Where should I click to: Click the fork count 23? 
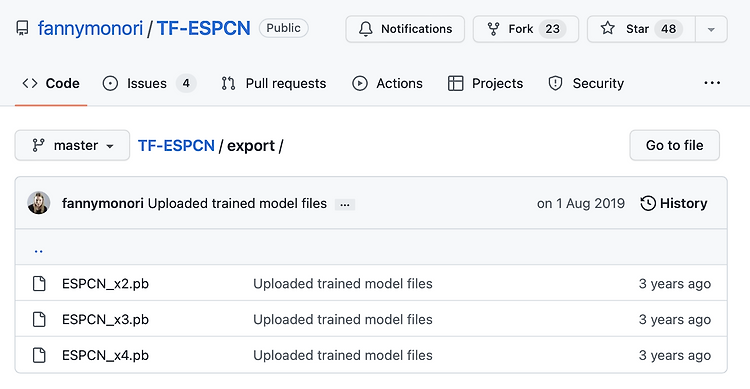pyautogui.click(x=552, y=29)
